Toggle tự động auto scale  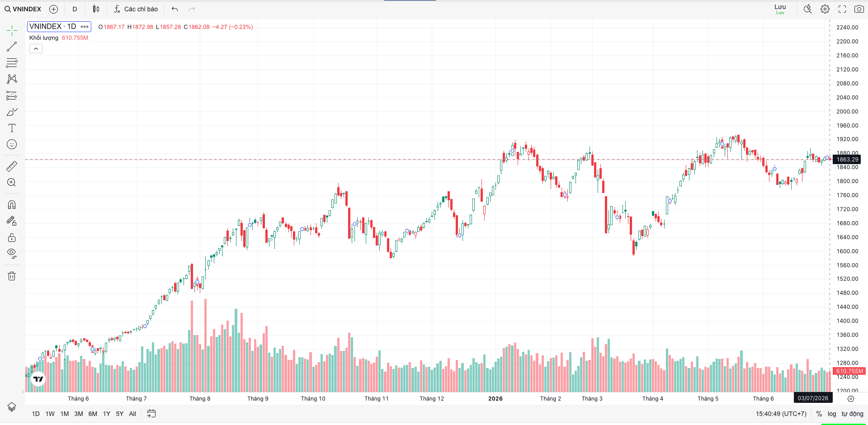[x=852, y=414]
